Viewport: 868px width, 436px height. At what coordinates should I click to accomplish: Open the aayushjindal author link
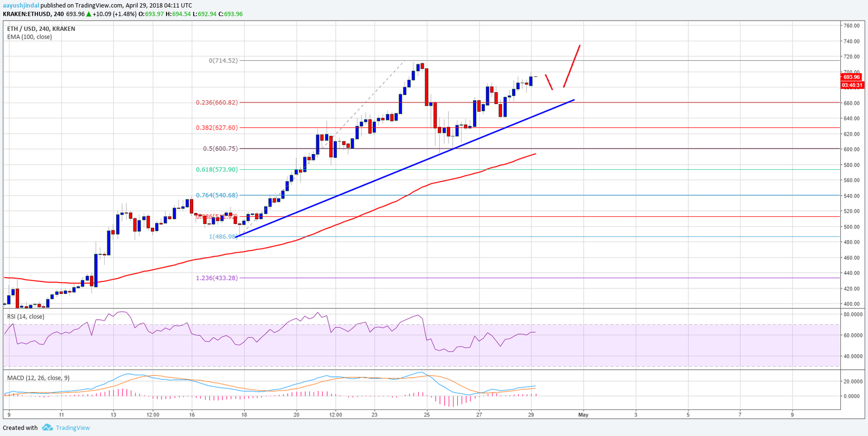pos(21,5)
